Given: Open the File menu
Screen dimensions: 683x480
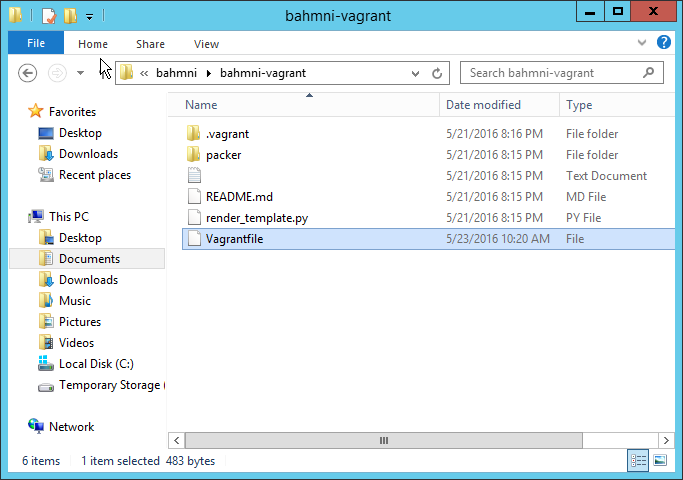Looking at the screenshot, I should [36, 43].
